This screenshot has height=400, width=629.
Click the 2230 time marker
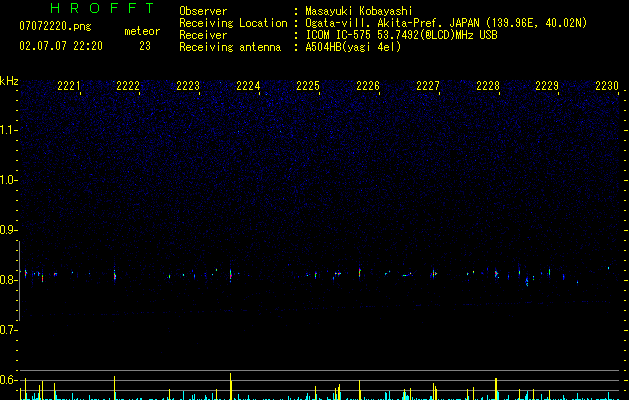(607, 86)
